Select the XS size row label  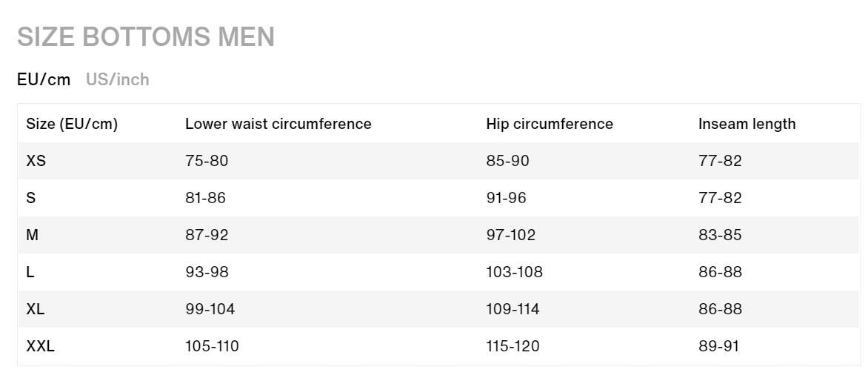point(36,161)
